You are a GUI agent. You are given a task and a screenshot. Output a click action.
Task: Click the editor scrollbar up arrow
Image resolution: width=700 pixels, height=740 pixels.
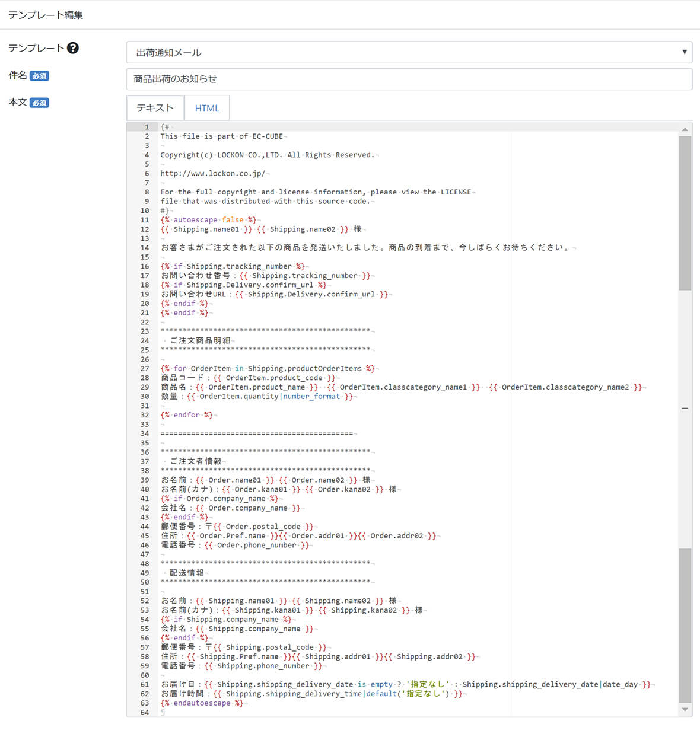point(685,129)
